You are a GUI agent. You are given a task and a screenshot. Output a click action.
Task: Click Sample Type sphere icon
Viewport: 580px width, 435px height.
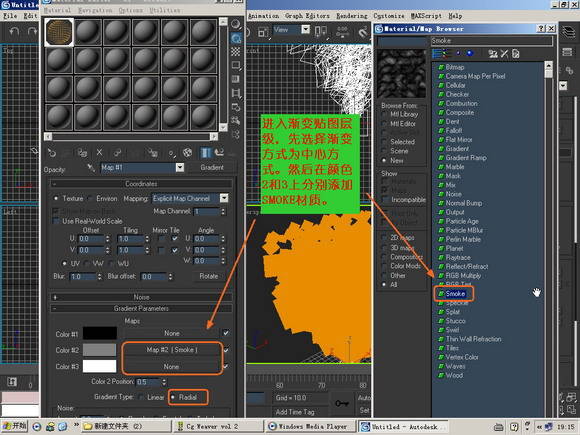coord(236,24)
